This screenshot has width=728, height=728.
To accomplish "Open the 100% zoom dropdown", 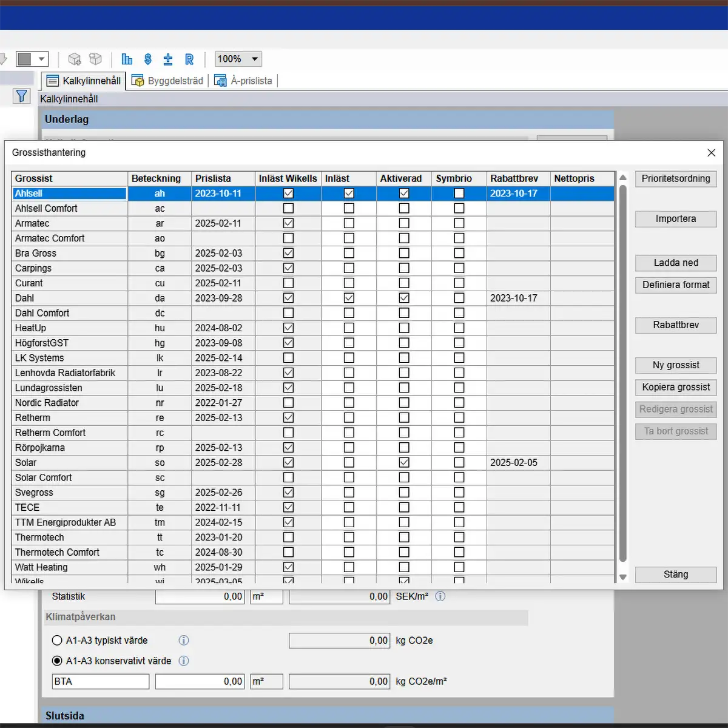I will 255,59.
